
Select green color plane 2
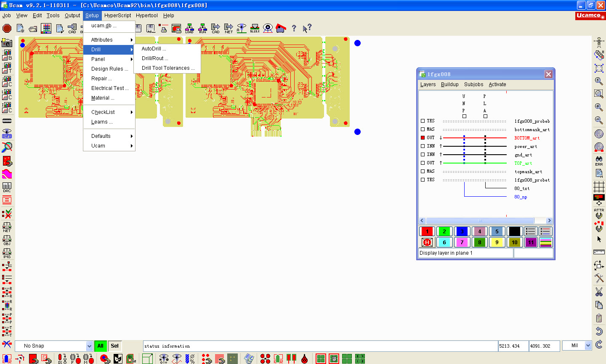444,231
